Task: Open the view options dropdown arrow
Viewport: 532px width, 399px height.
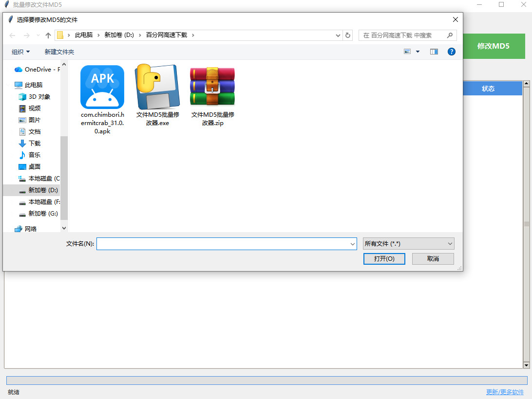Action: coord(417,52)
